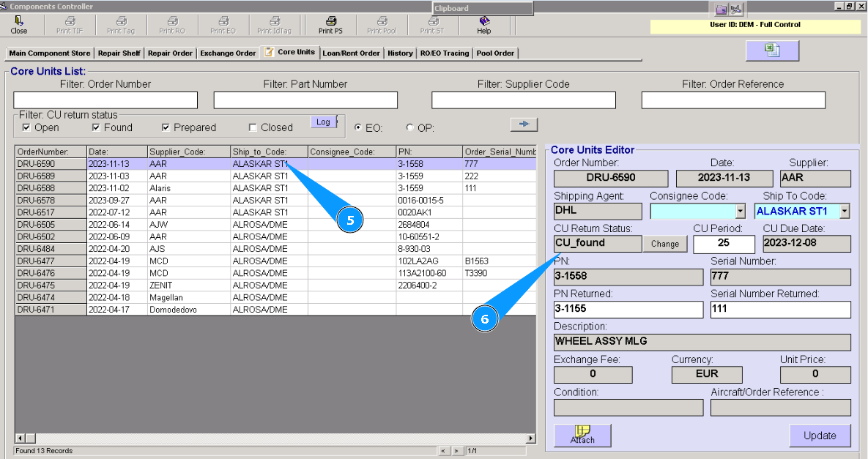The width and height of the screenshot is (868, 459).
Task: Click the Filter Order Number input field
Action: click(x=105, y=100)
